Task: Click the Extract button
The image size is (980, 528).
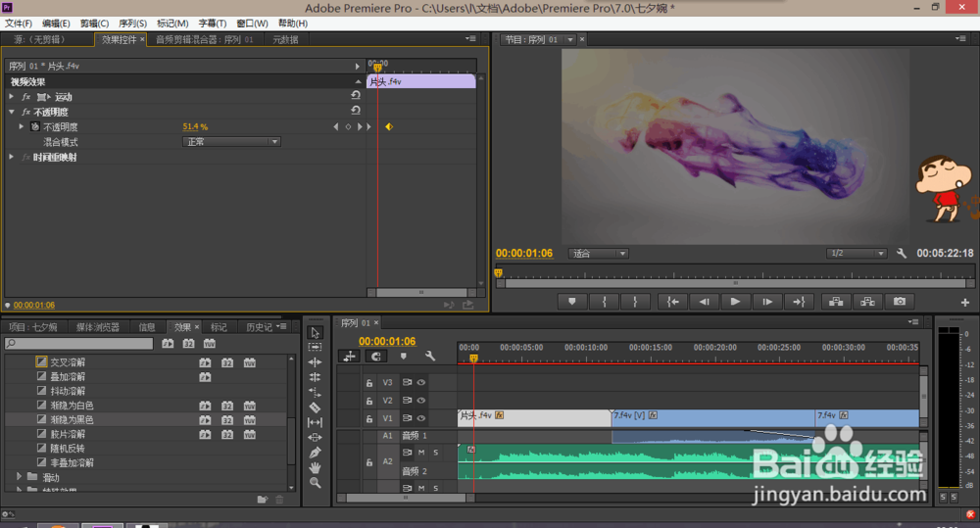Action: click(867, 302)
